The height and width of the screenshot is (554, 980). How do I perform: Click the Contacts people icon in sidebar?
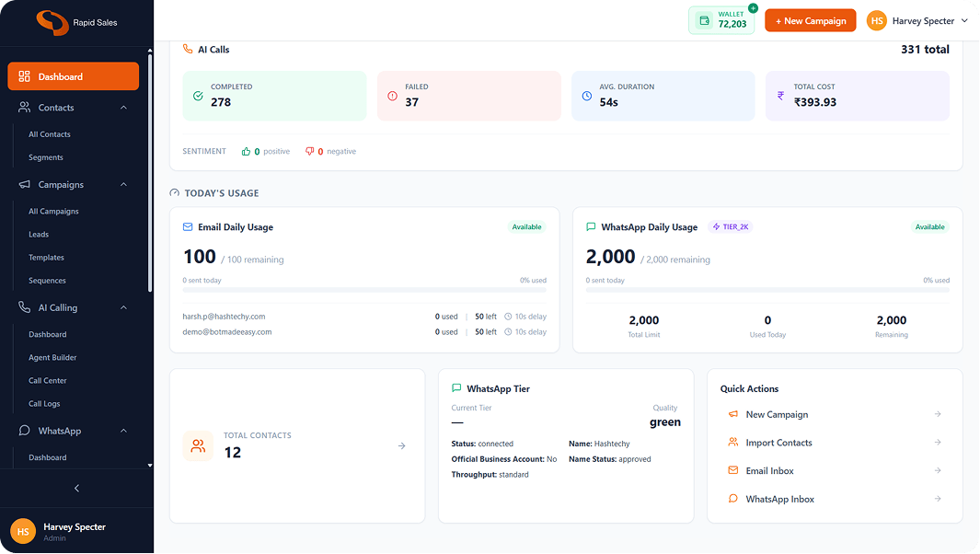tap(24, 108)
